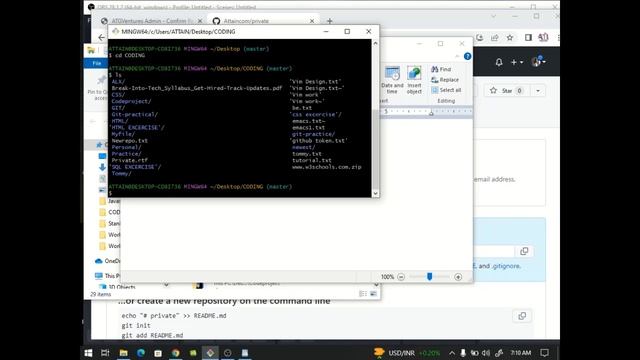Open the browser tab search chevron
The image size is (640, 360).
tap(493, 16)
